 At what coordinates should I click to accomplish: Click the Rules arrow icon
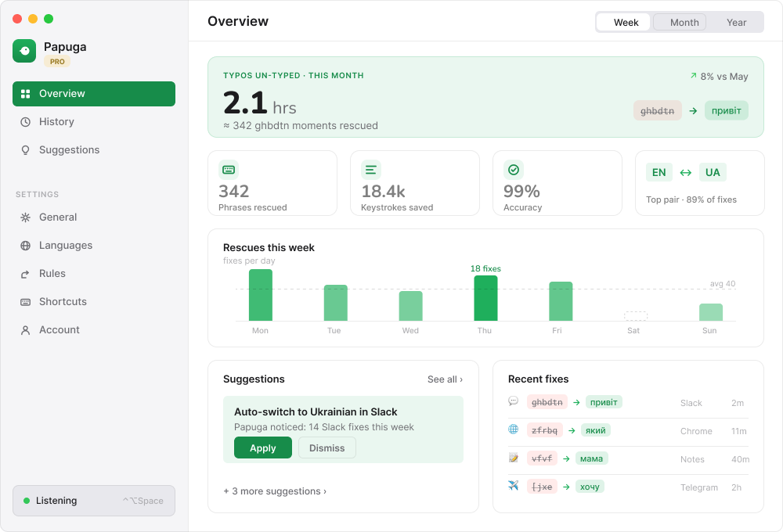click(x=26, y=274)
